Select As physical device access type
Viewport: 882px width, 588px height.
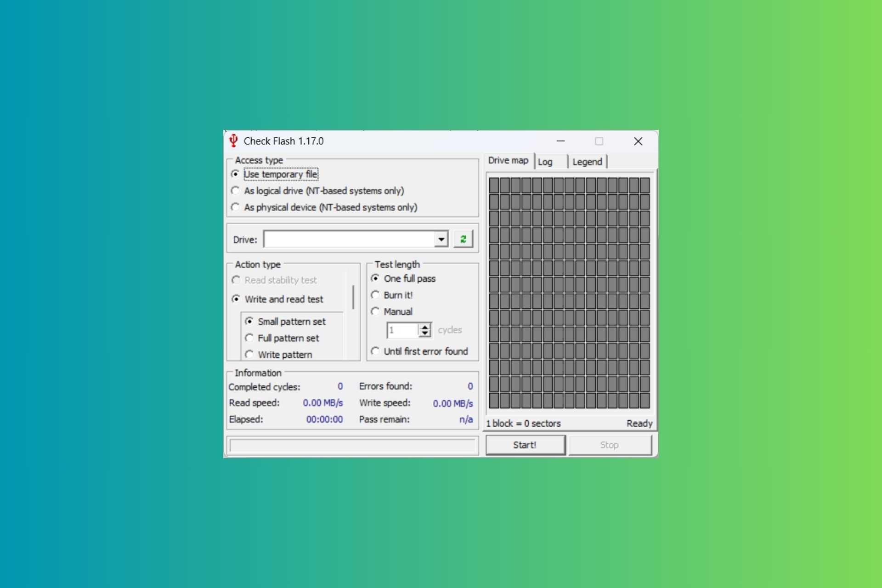pos(236,207)
